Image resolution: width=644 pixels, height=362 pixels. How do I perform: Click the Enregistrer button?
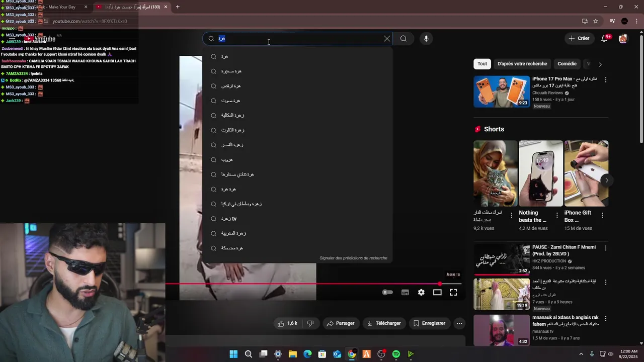click(429, 323)
